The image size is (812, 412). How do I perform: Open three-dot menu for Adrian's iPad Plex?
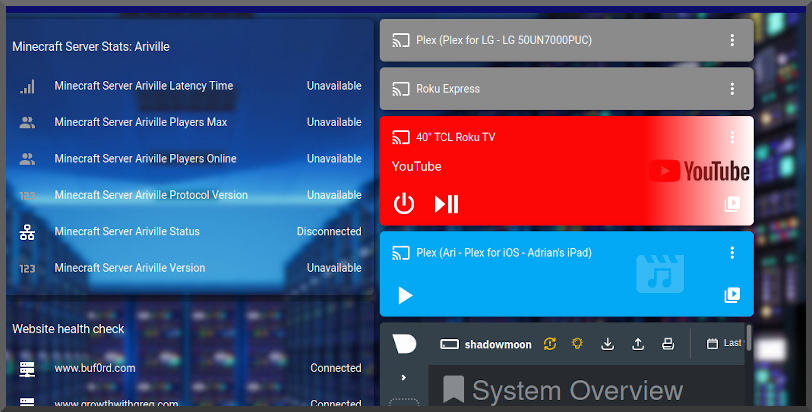point(732,253)
